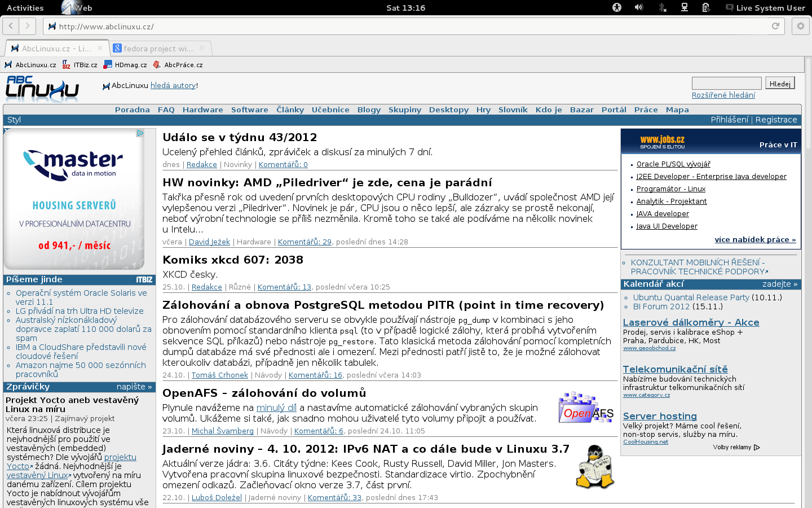
Task: Click the Hledej search button
Action: [x=780, y=84]
